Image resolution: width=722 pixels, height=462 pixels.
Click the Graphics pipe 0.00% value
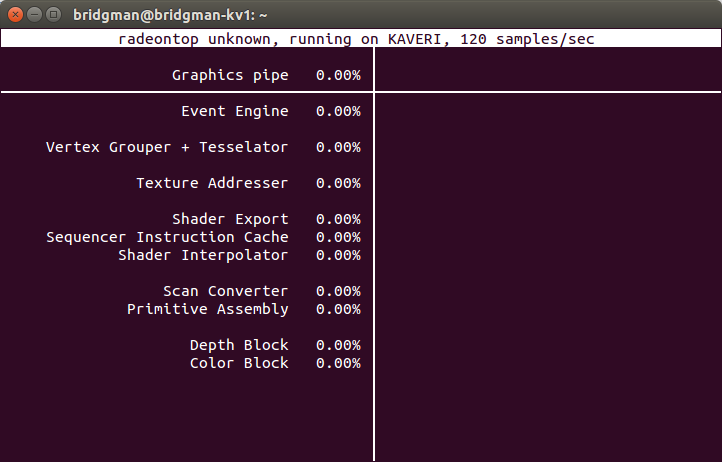338,75
